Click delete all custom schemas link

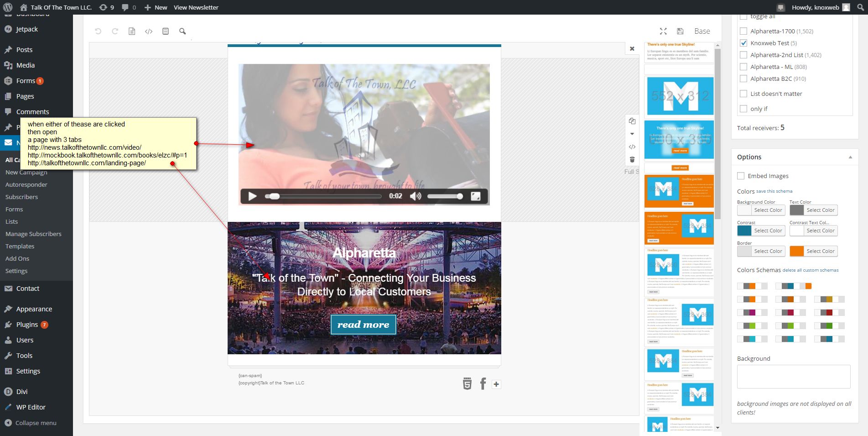[x=811, y=270]
